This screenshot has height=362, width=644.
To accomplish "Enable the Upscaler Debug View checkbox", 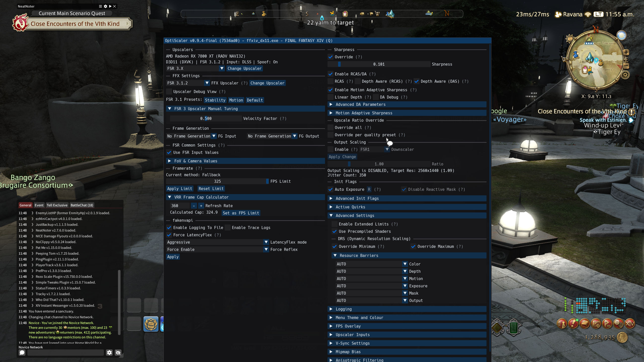I will click(x=169, y=92).
